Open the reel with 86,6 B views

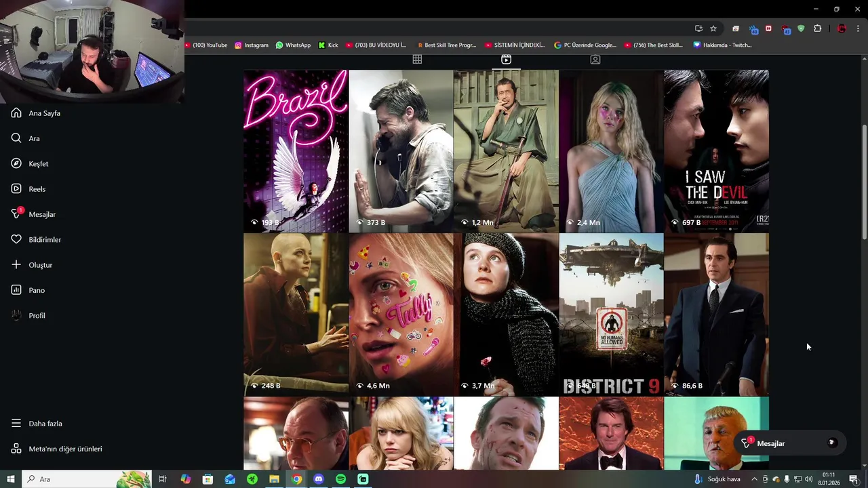click(716, 314)
